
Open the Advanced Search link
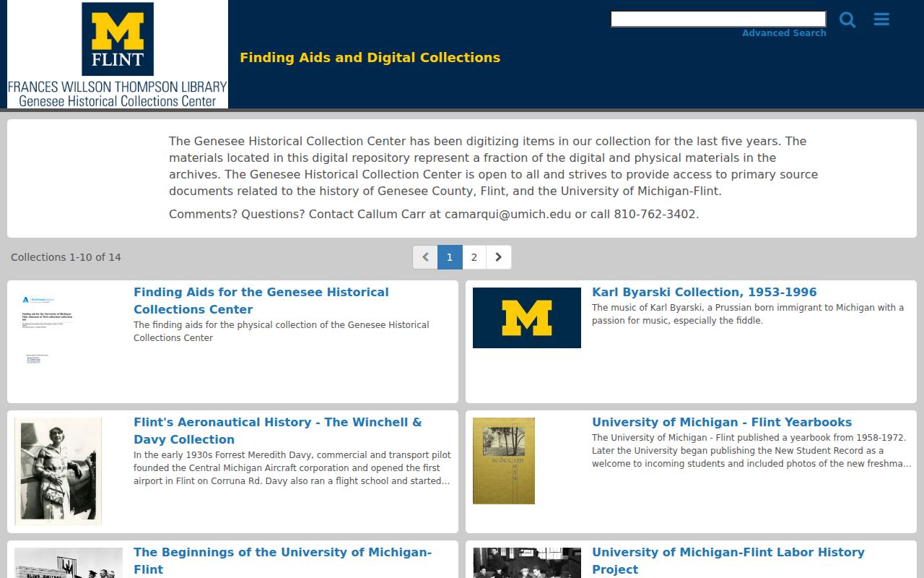pos(784,33)
